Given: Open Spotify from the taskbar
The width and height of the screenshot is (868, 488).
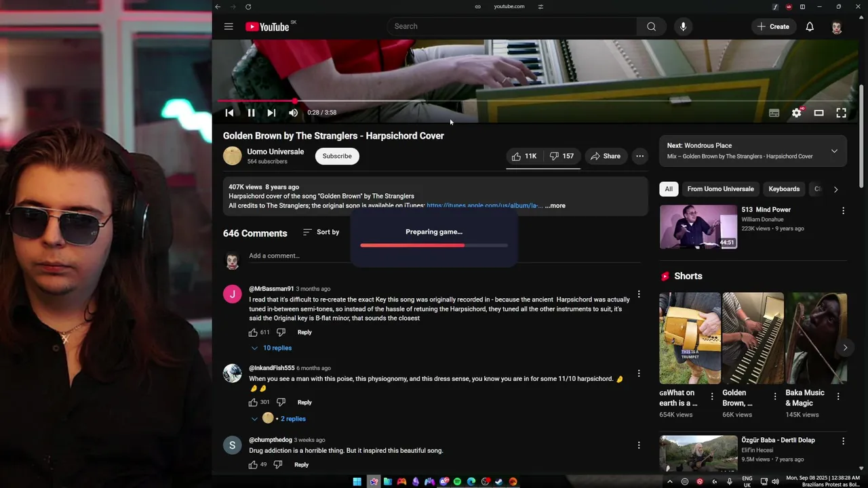Looking at the screenshot, I should [x=457, y=482].
